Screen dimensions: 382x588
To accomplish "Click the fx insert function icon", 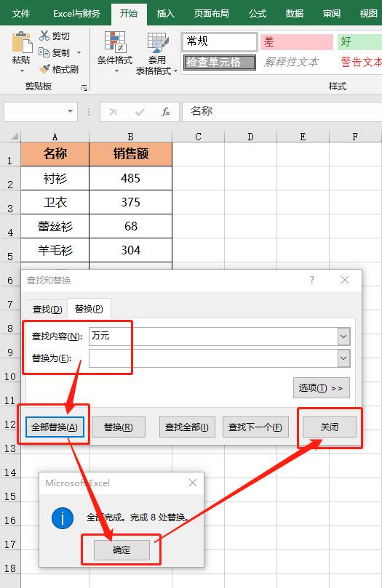I will pyautogui.click(x=165, y=112).
